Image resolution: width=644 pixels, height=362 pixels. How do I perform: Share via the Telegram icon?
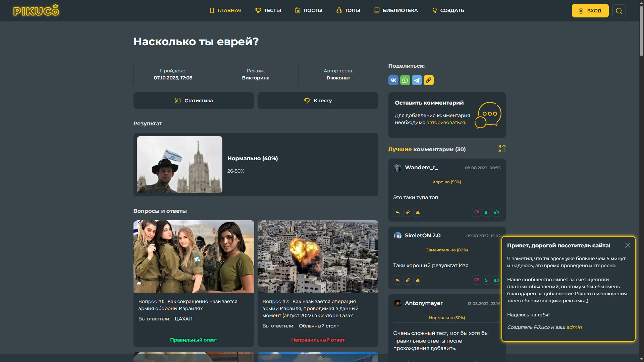click(417, 80)
